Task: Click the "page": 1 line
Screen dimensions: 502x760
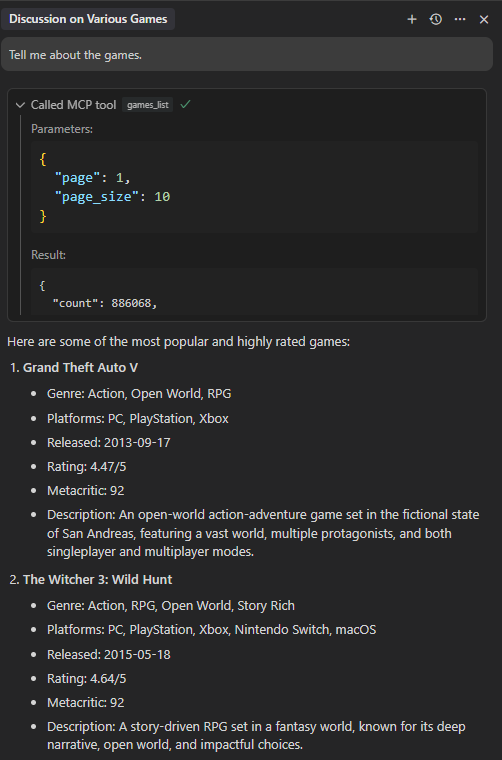Action: [x=93, y=178]
